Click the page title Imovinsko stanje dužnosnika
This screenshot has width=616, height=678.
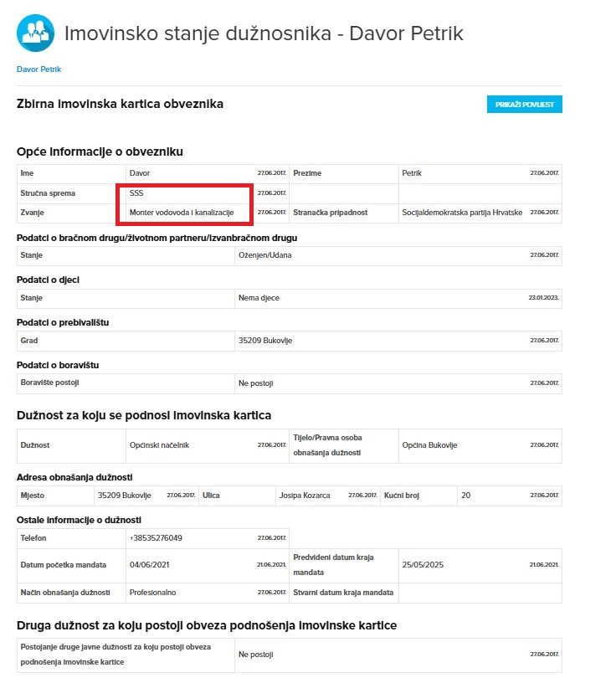198,33
